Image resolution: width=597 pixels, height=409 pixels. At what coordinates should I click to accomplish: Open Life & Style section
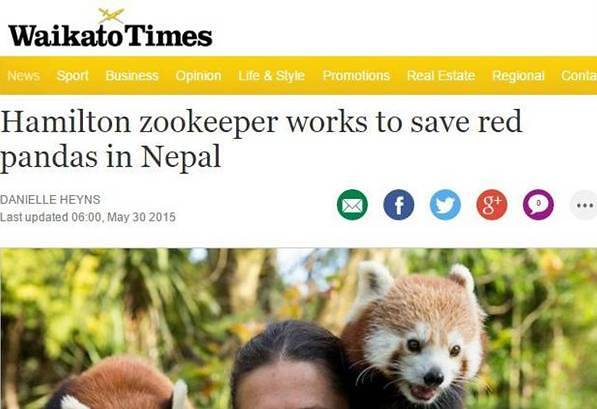pos(271,75)
